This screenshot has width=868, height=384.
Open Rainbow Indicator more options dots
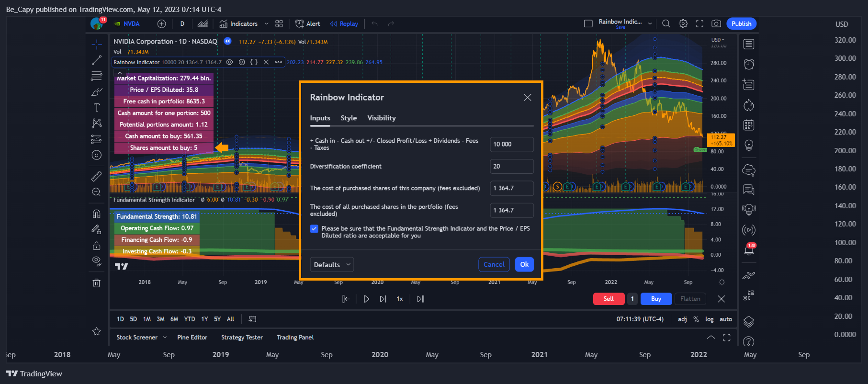coord(278,62)
